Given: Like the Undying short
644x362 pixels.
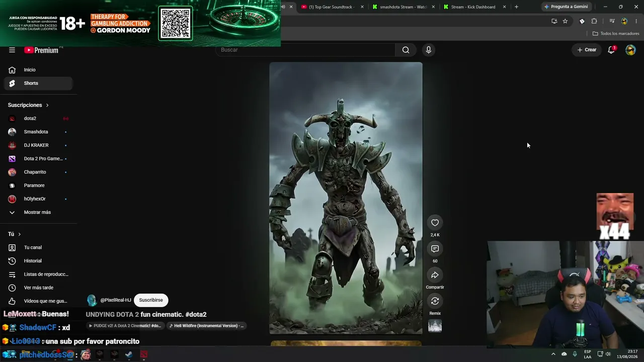Looking at the screenshot, I should (x=435, y=223).
